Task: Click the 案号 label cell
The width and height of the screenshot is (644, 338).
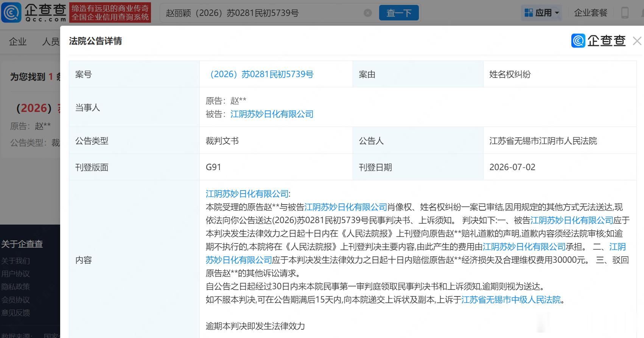Action: coord(134,74)
